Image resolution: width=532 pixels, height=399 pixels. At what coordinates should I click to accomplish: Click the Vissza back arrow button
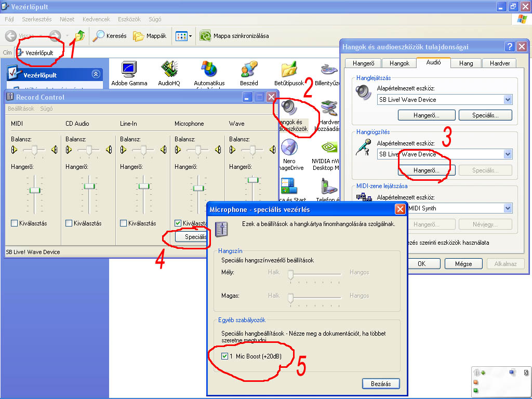click(11, 36)
